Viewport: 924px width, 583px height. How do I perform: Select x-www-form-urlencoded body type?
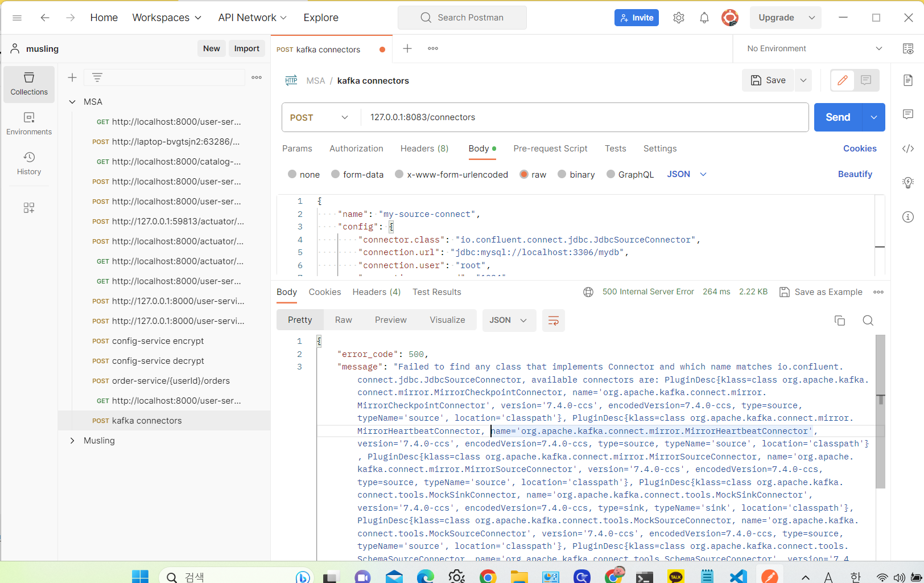[x=399, y=174]
